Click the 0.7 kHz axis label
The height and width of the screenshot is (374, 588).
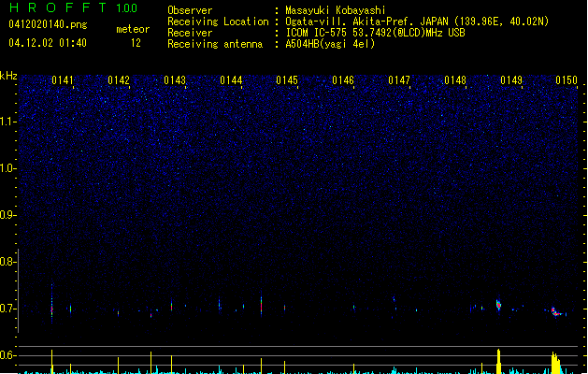click(x=8, y=309)
